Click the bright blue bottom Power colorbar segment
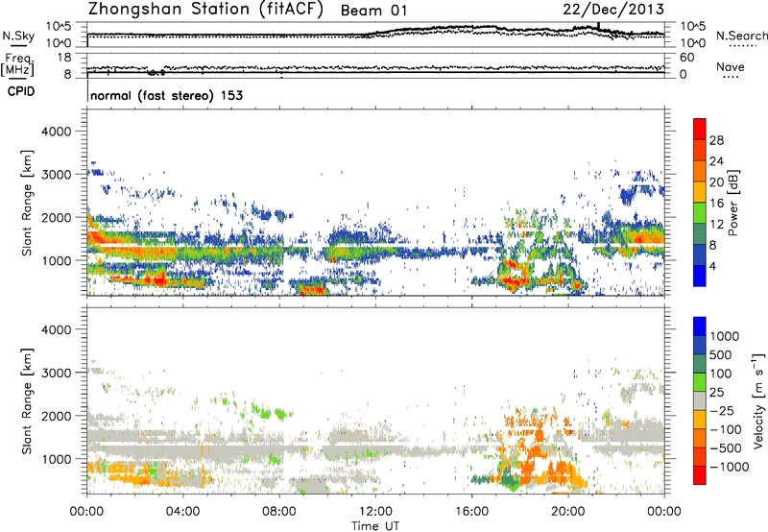Viewport: 768px width, 532px height. (700, 276)
